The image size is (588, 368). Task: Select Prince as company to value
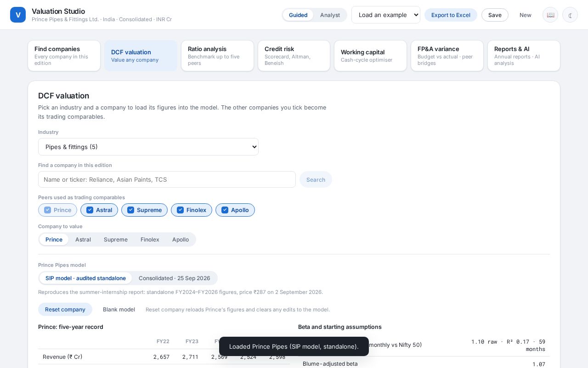54,239
